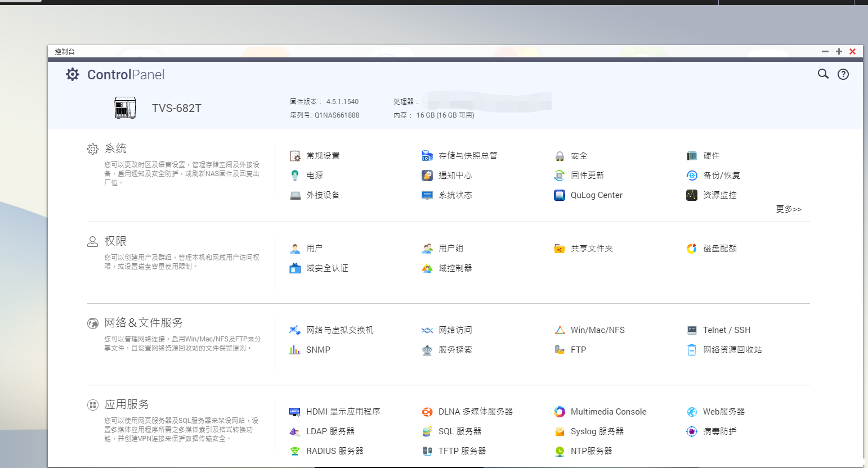Open 存储与快照总管 storage manager icon
This screenshot has height=468, width=868.
427,156
